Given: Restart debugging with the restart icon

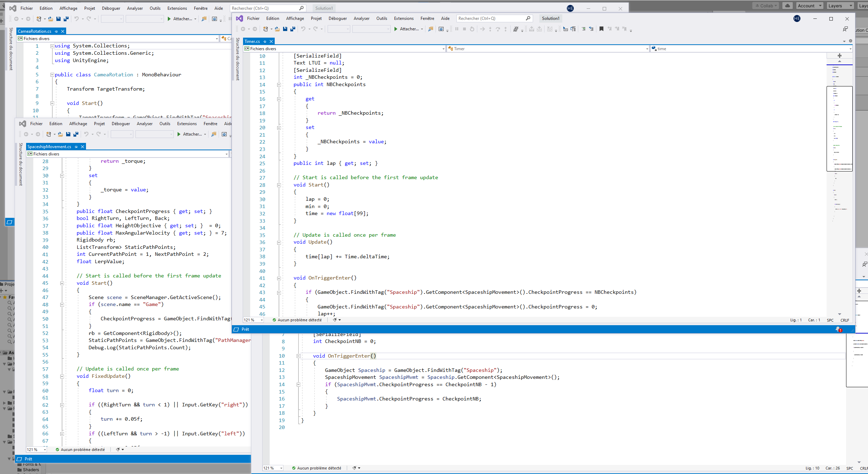Looking at the screenshot, I should pyautogui.click(x=471, y=29).
